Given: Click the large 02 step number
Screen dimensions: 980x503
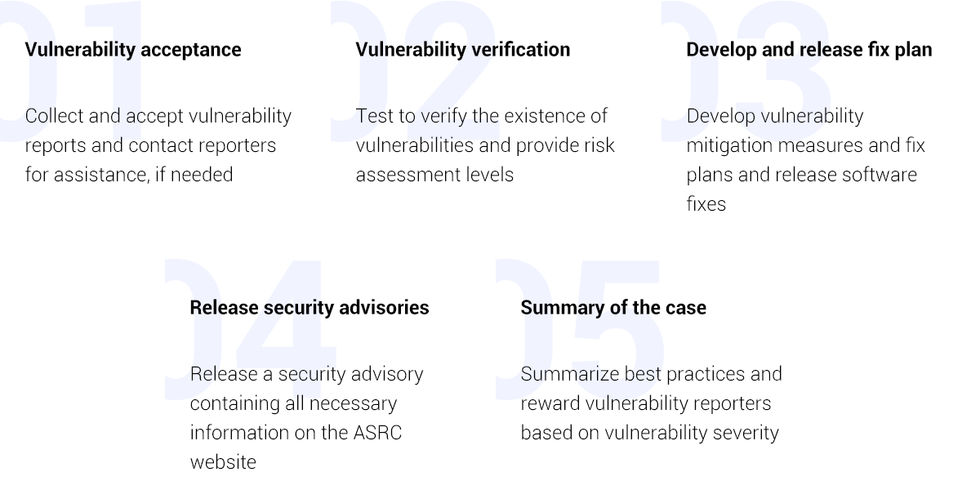Looking at the screenshot, I should 412,71.
